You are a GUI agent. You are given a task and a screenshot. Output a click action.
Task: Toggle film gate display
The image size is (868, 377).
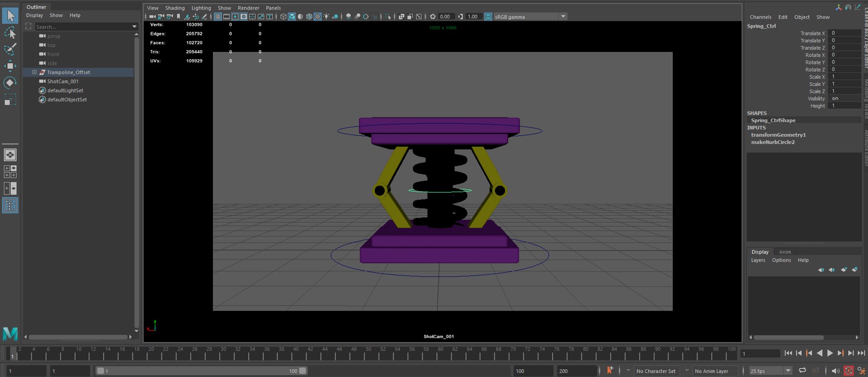pyautogui.click(x=226, y=17)
